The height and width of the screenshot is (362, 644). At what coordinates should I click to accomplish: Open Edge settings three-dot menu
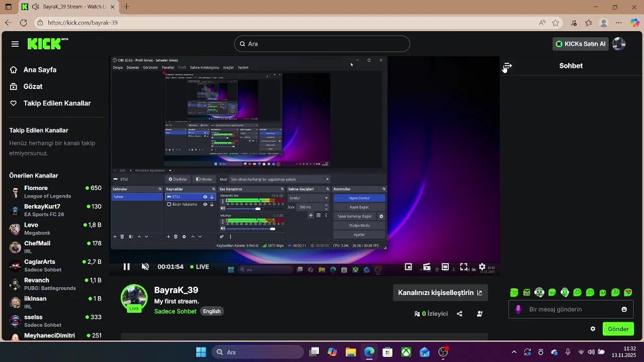[619, 23]
